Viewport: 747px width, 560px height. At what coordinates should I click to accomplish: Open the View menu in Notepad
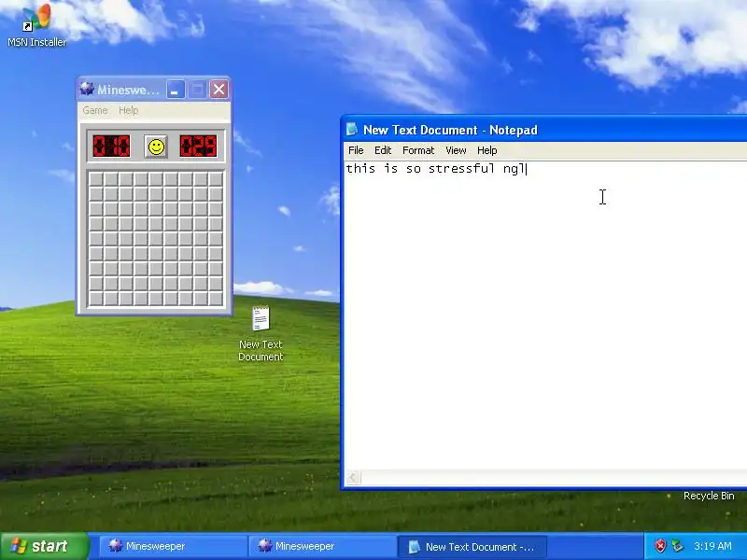click(456, 150)
